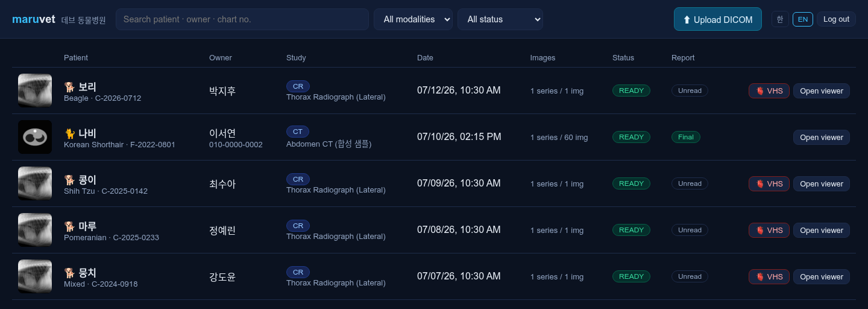
Task: Click owner name 최수아
Action: click(x=222, y=184)
